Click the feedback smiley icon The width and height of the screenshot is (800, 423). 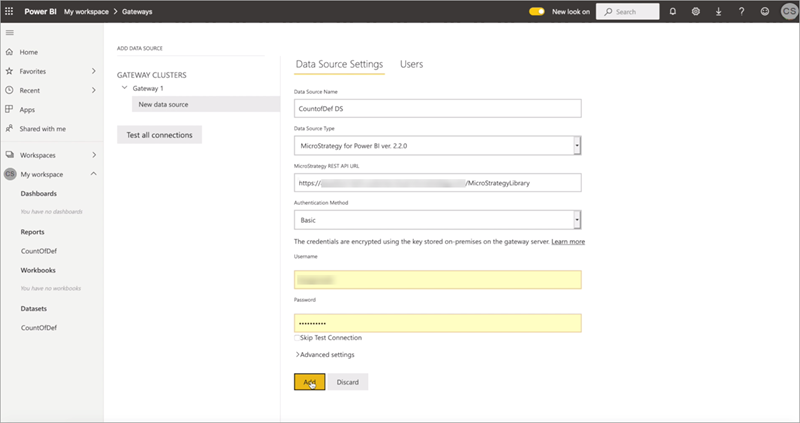point(765,11)
